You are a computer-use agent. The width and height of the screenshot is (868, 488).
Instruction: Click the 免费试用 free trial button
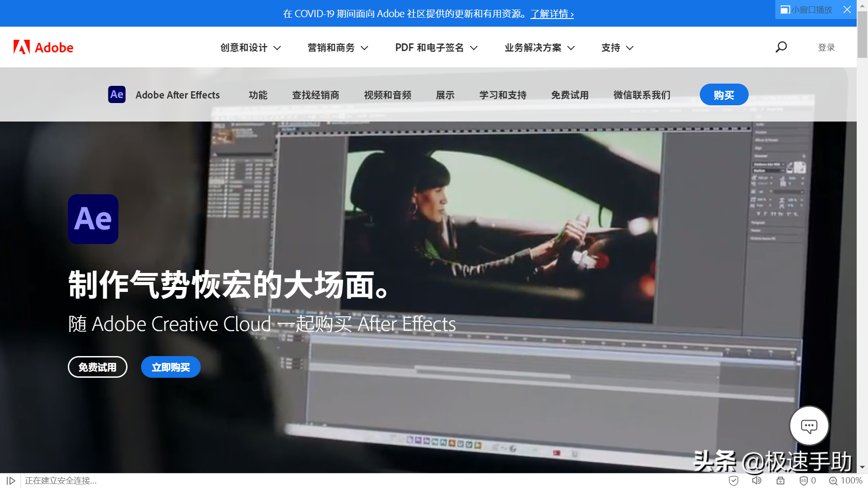(x=97, y=367)
